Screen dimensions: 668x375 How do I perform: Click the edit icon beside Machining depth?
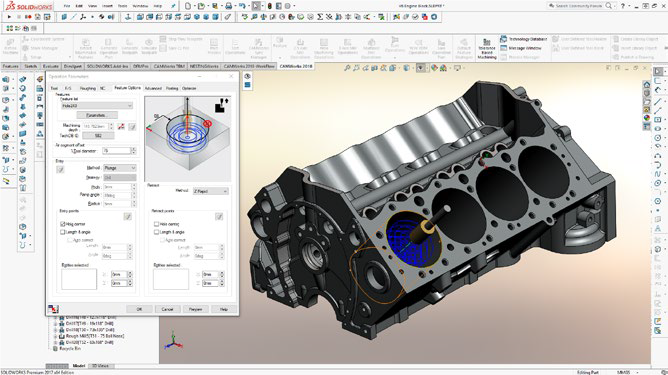(132, 127)
